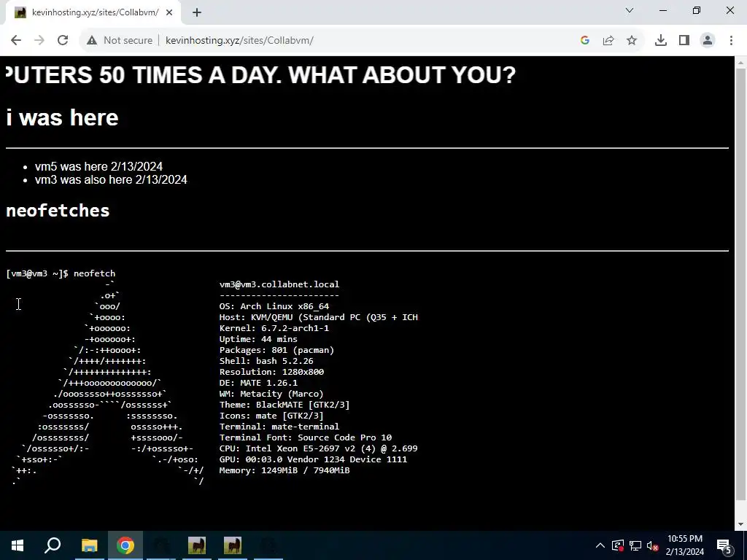Click the "Shell: bash 5.2.26" line

pos(266,361)
